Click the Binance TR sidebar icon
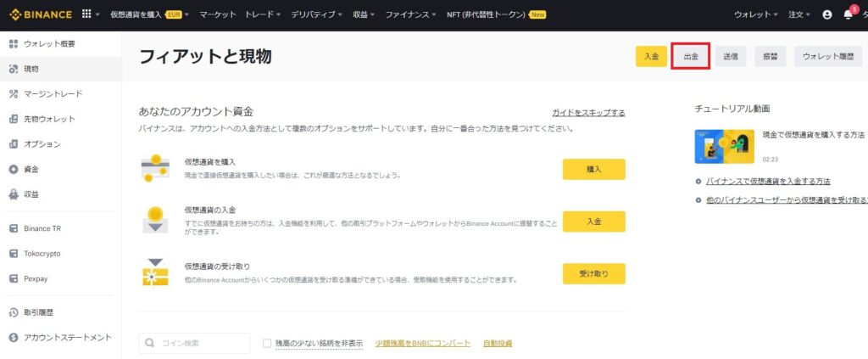This screenshot has width=868, height=359. [x=14, y=228]
